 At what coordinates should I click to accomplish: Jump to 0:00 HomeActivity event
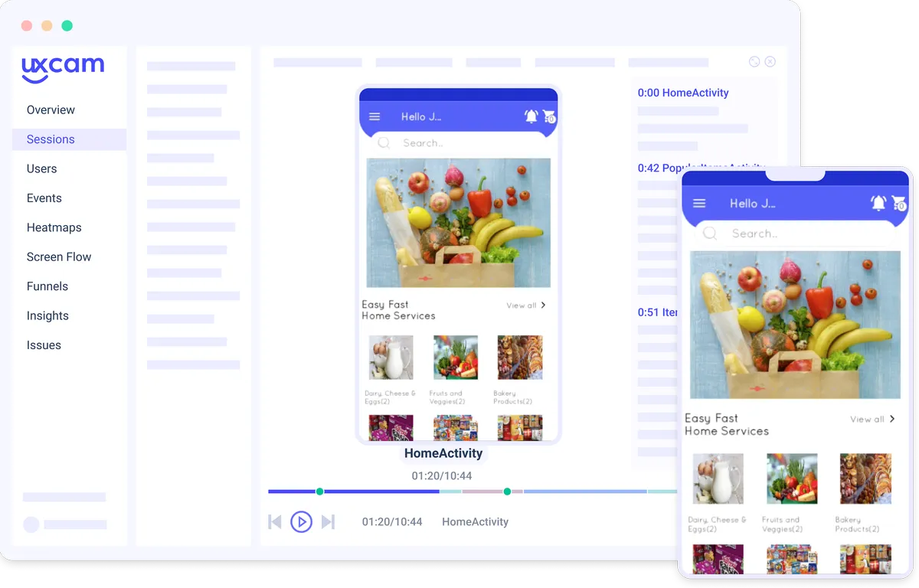(683, 93)
